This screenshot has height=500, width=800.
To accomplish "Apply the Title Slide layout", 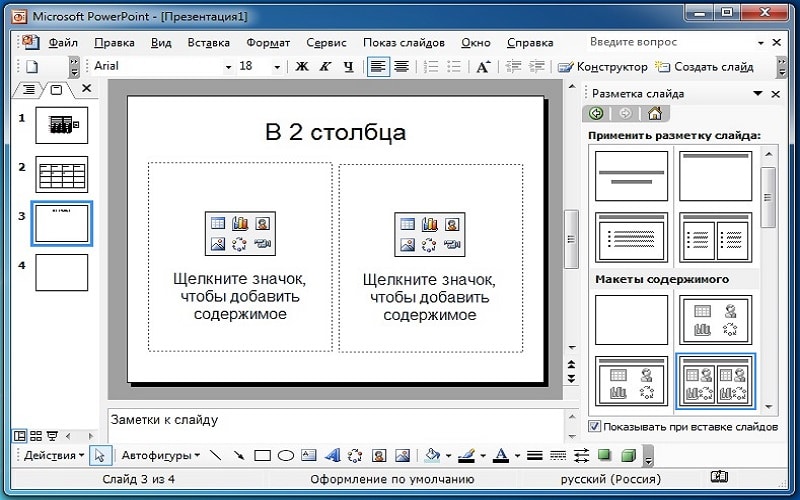I will 631,176.
